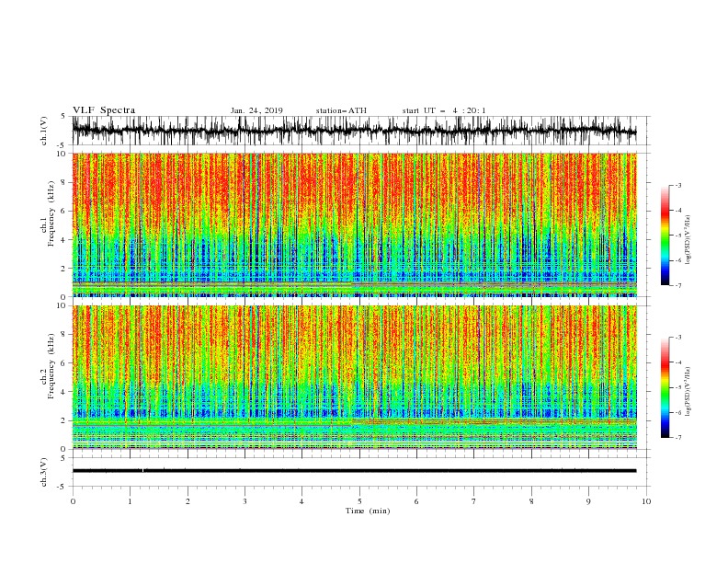This screenshot has height=563, width=728.
Task: Click the "0" time axis tick label
Action: click(73, 501)
